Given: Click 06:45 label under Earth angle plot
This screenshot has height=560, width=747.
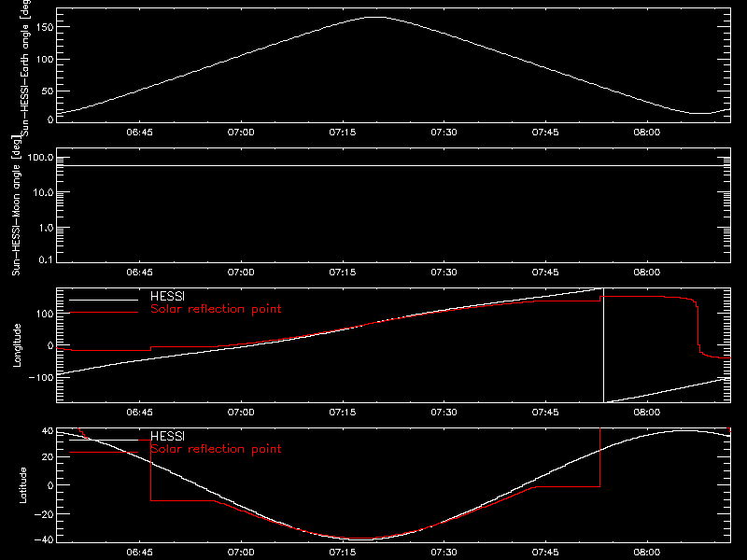Looking at the screenshot, I should (139, 133).
